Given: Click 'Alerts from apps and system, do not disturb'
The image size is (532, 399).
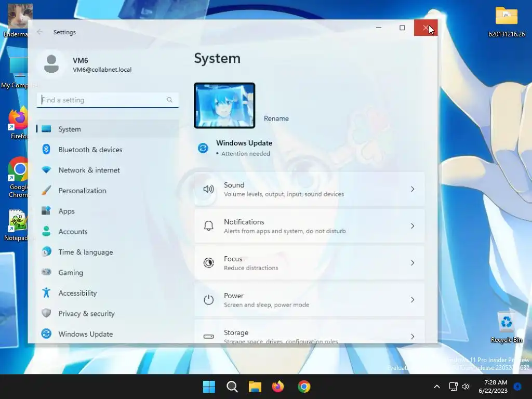Looking at the screenshot, I should point(285,231).
